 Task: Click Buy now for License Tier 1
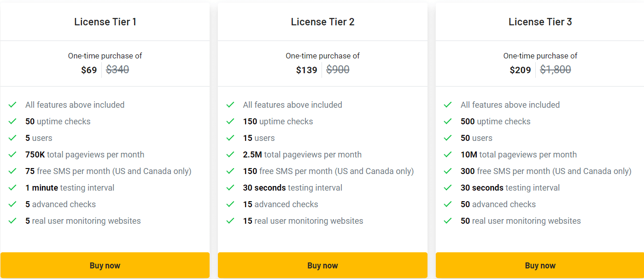click(105, 265)
